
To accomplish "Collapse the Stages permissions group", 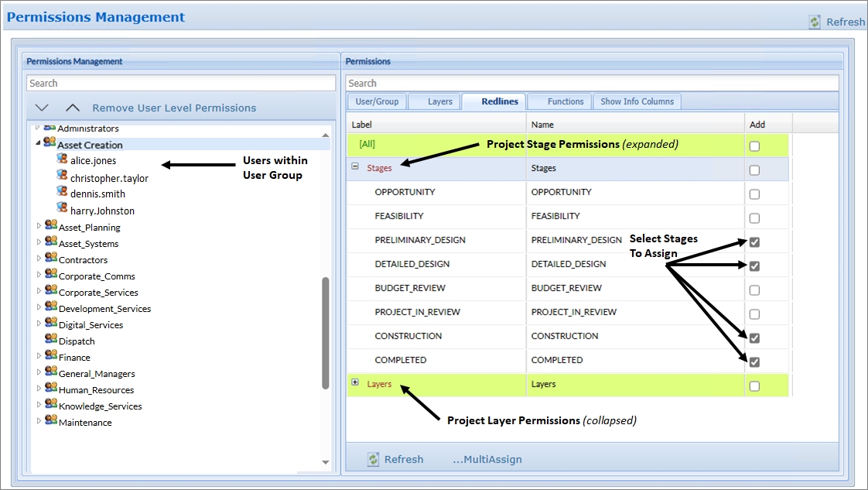I will pos(355,166).
